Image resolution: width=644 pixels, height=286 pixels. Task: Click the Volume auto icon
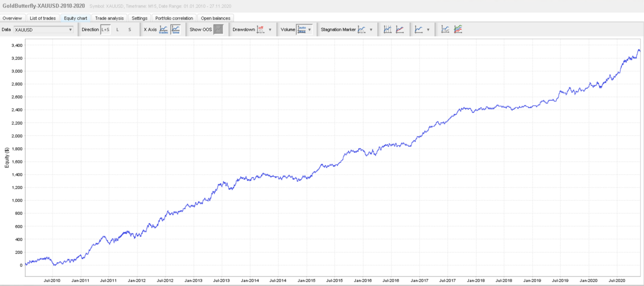click(302, 29)
